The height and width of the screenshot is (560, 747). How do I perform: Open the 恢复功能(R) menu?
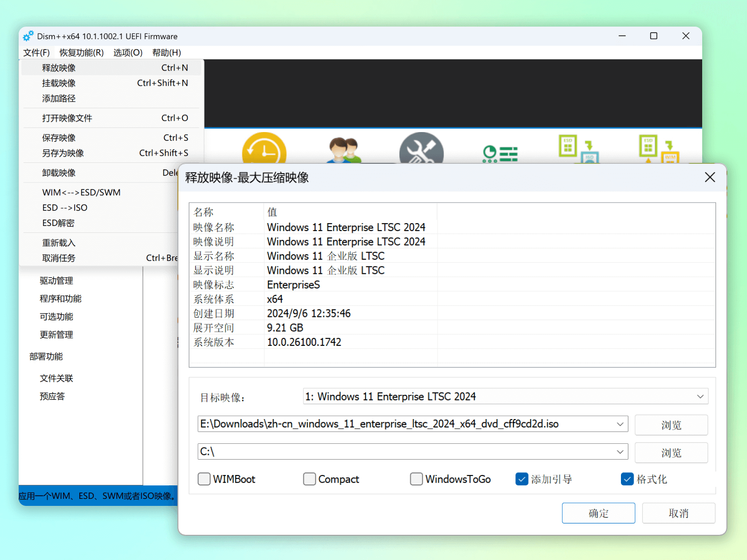pos(81,53)
